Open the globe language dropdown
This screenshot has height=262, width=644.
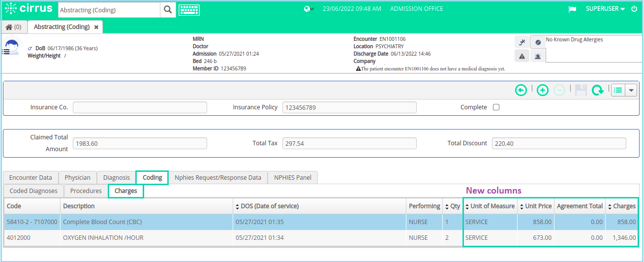tap(309, 9)
